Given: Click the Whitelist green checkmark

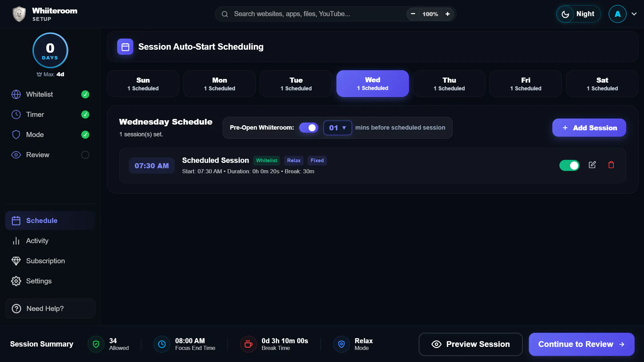Looking at the screenshot, I should pos(85,94).
